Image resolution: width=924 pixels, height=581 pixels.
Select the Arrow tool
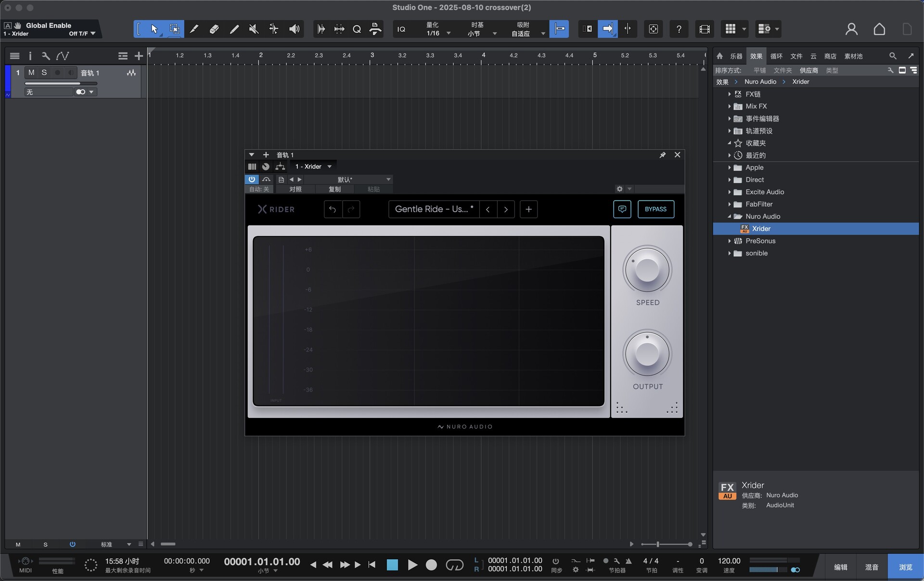tap(154, 29)
